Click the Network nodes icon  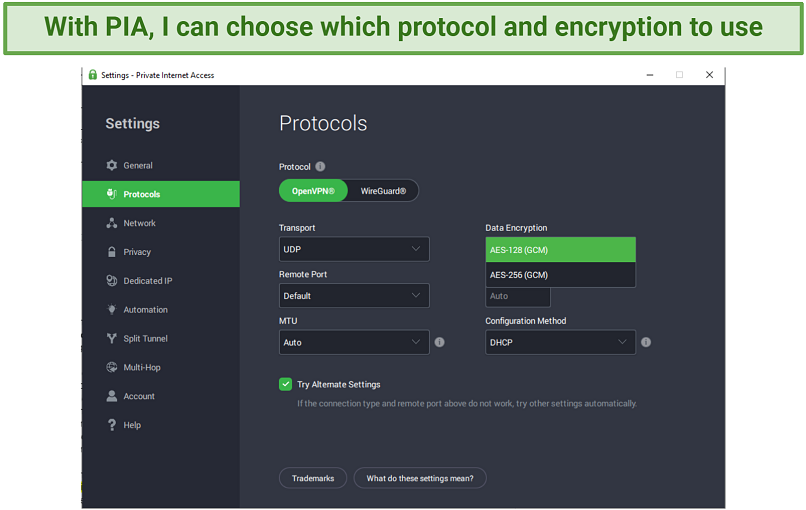coord(112,223)
